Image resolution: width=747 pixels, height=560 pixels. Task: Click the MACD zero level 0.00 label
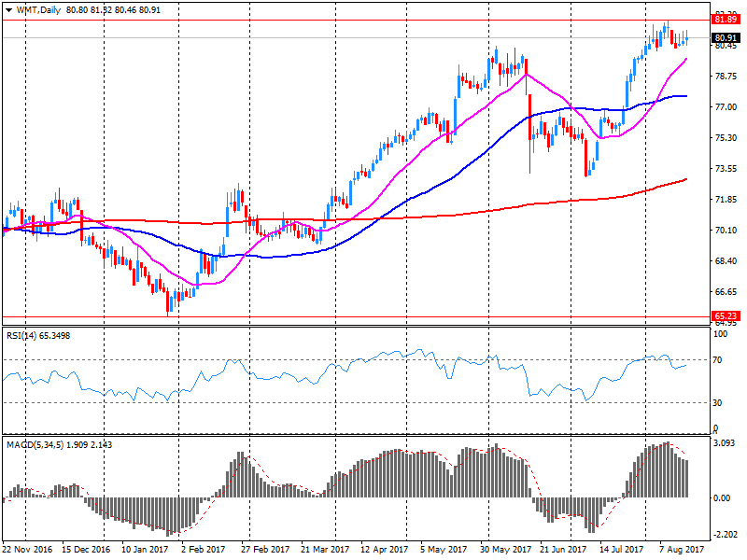click(722, 498)
